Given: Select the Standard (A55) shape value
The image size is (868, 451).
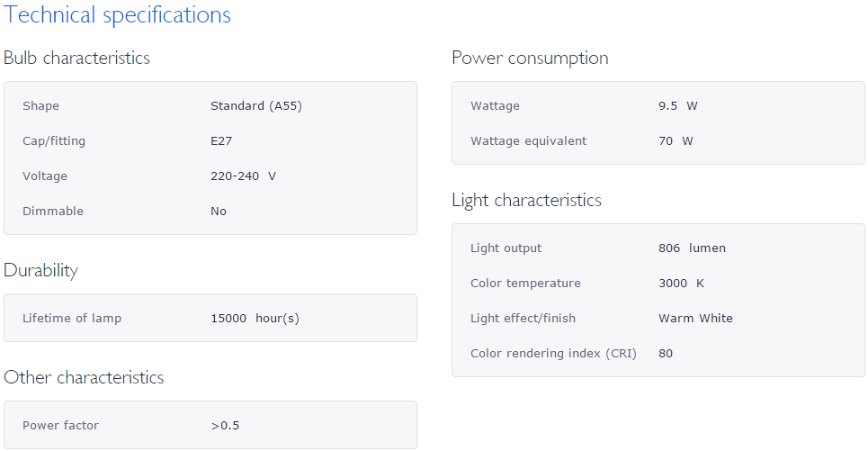Looking at the screenshot, I should pyautogui.click(x=256, y=106).
